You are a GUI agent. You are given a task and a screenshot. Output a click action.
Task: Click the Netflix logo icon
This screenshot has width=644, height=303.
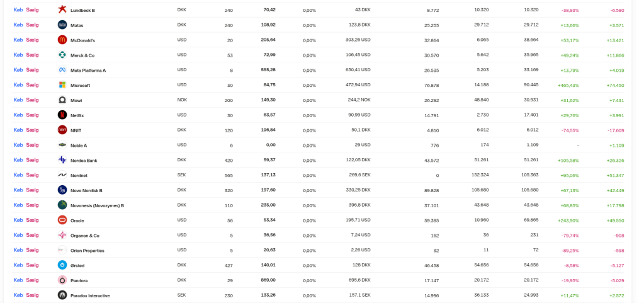(x=62, y=115)
